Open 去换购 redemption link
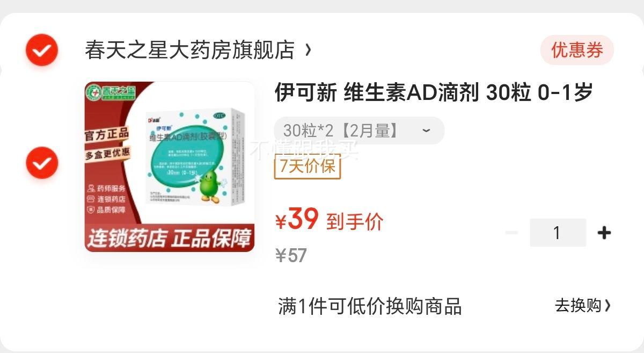This screenshot has height=353, width=644. [578, 306]
